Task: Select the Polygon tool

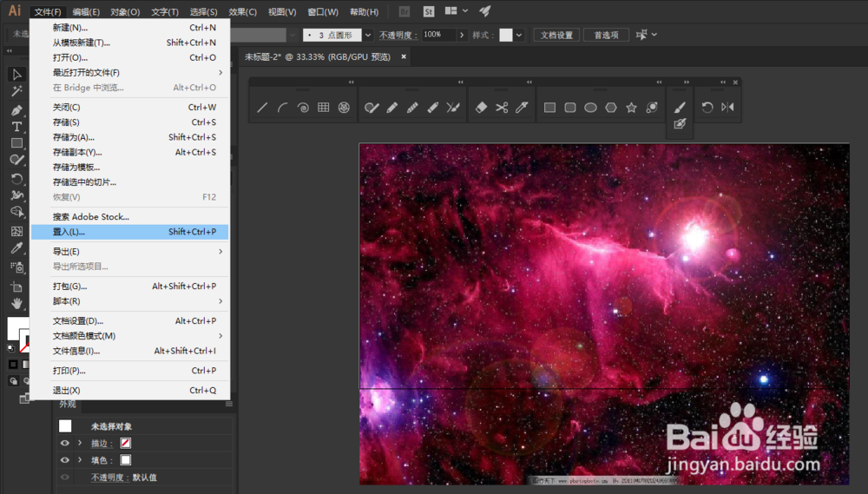Action: point(610,108)
